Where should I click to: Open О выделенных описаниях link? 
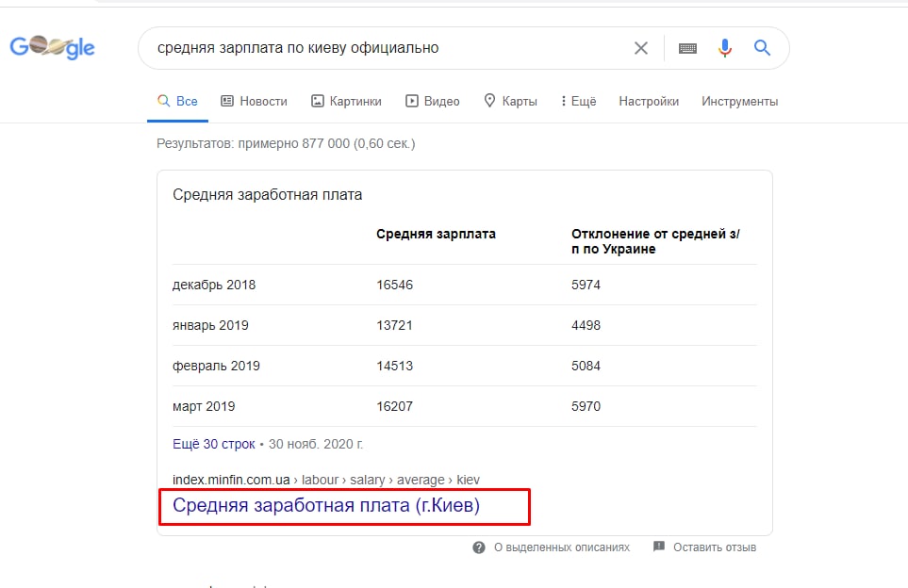(562, 547)
